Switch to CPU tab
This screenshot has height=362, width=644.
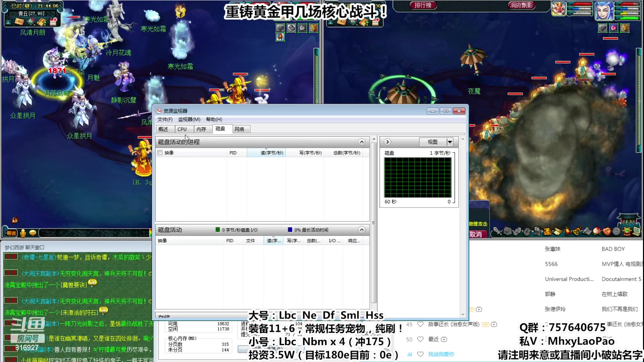[184, 129]
